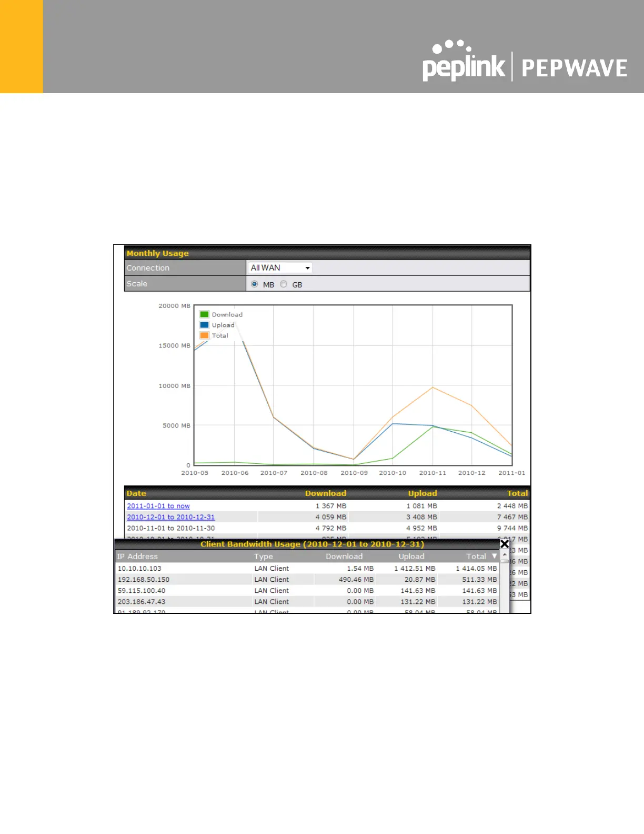
Task: Select the GB scale radio button
Action: pos(284,284)
